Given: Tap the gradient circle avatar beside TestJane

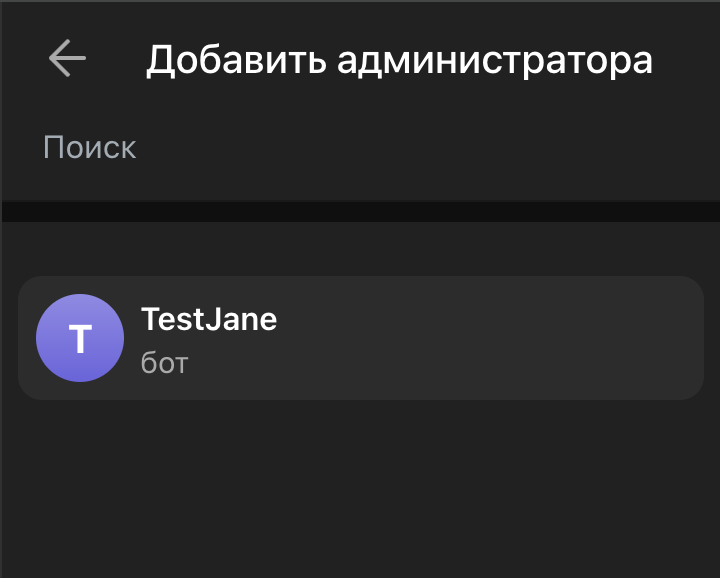Looking at the screenshot, I should point(80,338).
